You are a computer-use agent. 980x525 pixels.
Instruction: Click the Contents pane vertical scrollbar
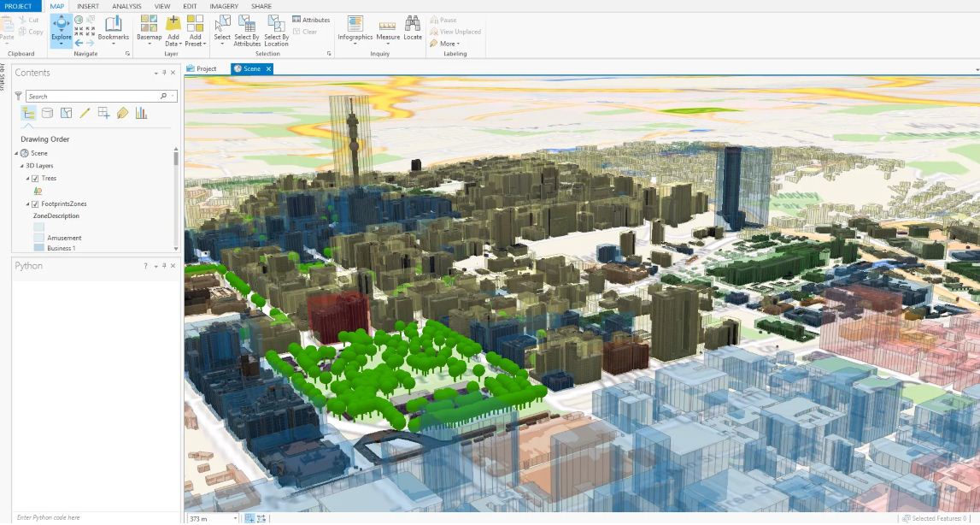tap(176, 199)
